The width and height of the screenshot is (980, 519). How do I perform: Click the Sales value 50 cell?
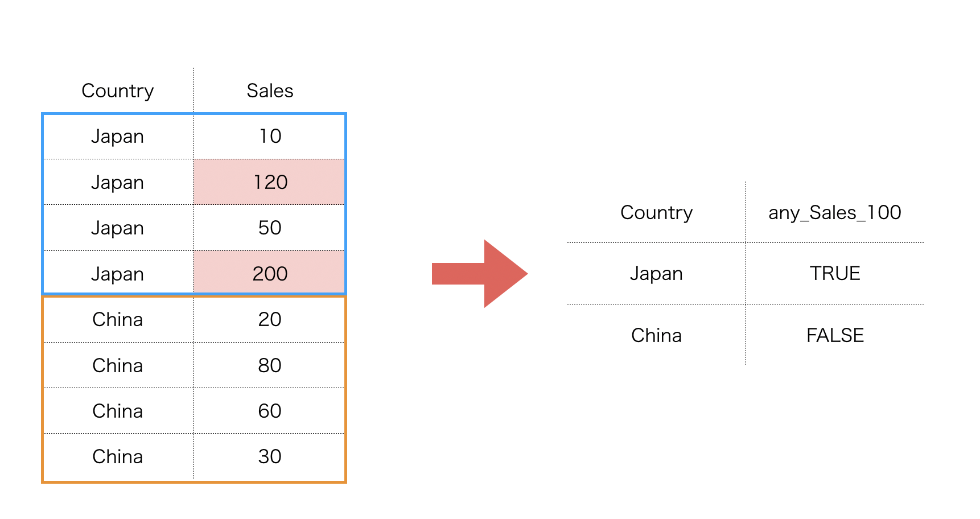pyautogui.click(x=270, y=228)
